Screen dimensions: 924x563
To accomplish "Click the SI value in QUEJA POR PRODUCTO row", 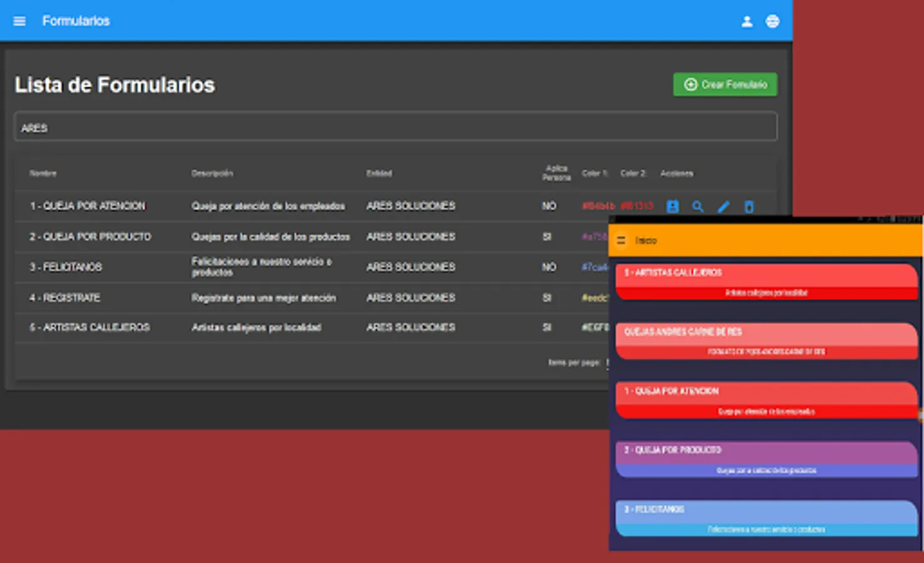I will point(547,236).
